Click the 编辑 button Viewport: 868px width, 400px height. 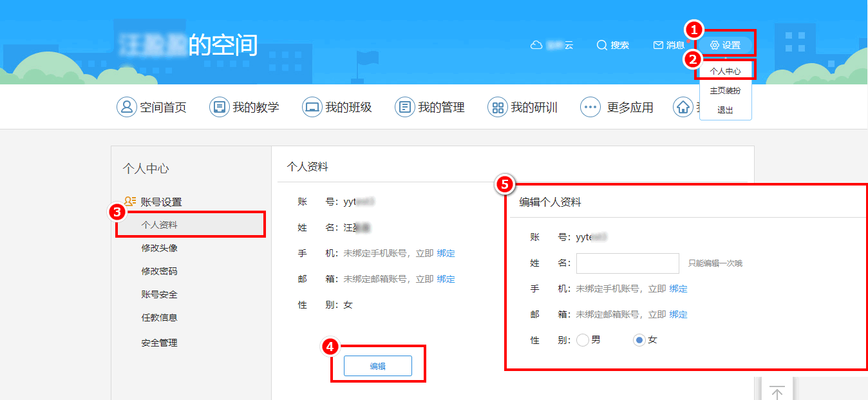(x=377, y=366)
